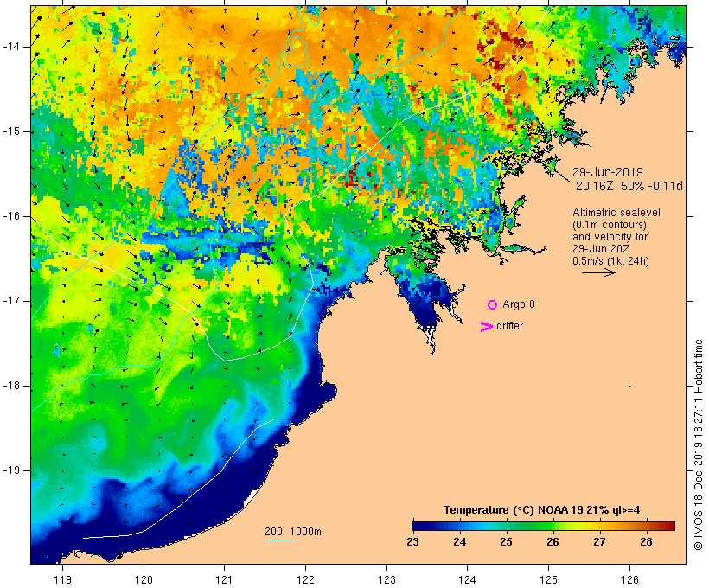Click the Temperature NOAA 19 colorbar title
This screenshot has height=588, width=709.
pyautogui.click(x=542, y=510)
